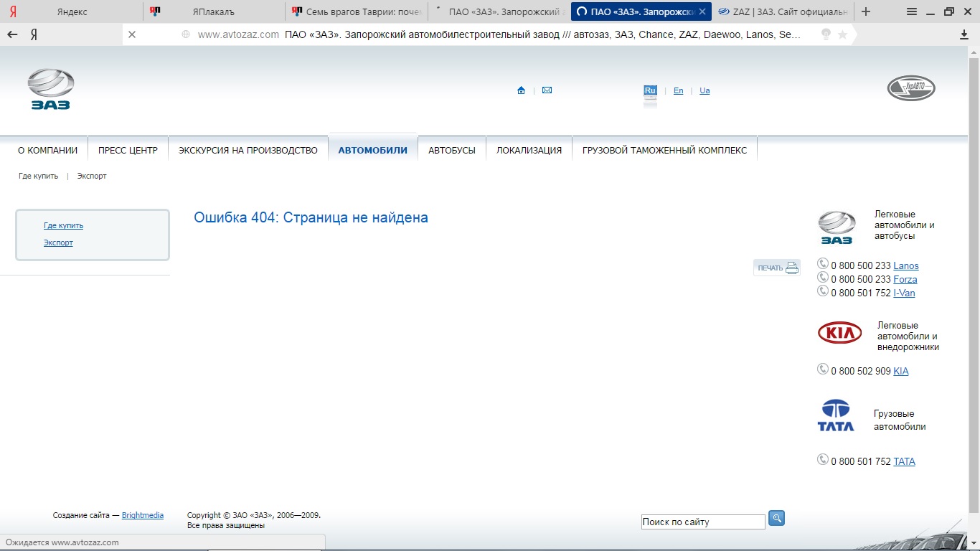Screen dimensions: 980x551
Task: Click the TATA logo in the right column
Action: tap(836, 415)
